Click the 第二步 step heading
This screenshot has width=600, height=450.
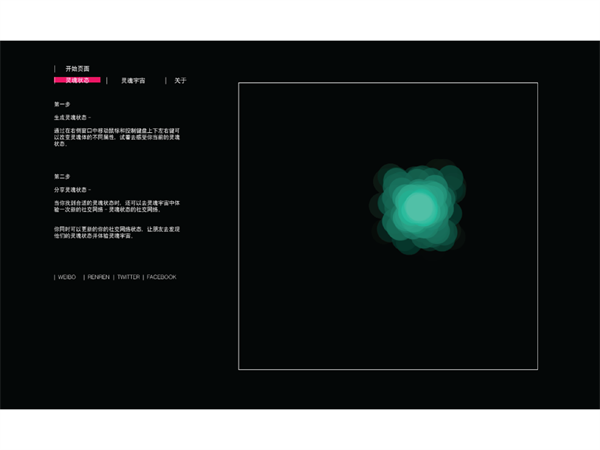tap(63, 176)
